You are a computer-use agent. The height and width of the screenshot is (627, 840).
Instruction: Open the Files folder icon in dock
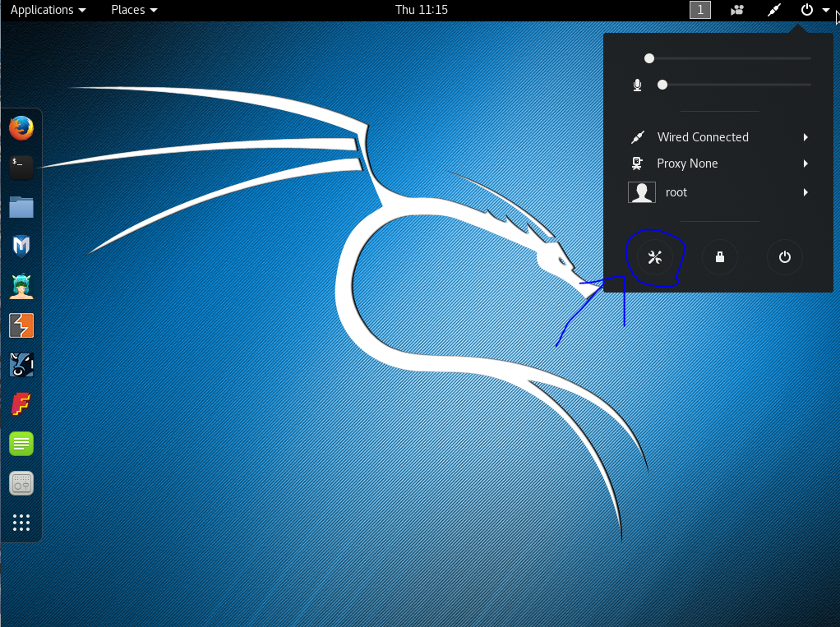(x=21, y=207)
